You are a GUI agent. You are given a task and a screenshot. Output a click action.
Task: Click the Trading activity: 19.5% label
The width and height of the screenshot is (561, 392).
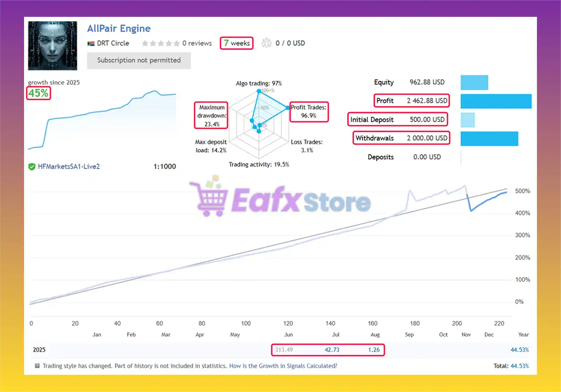[x=259, y=164]
